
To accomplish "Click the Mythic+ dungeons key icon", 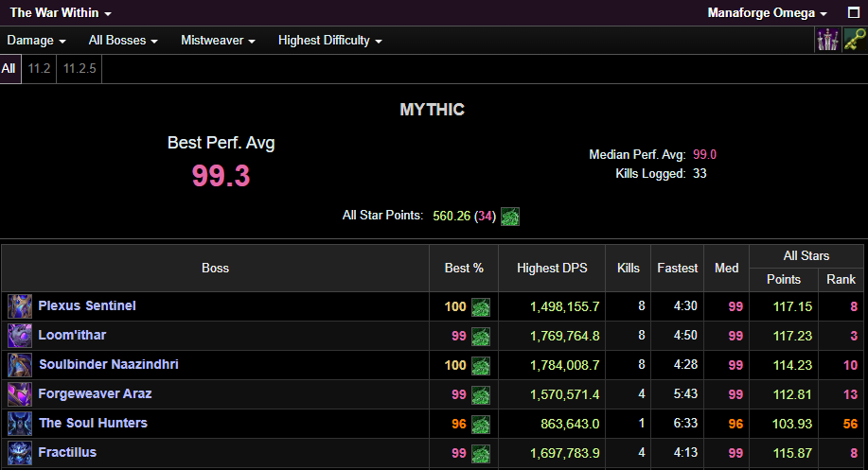I will [x=855, y=41].
